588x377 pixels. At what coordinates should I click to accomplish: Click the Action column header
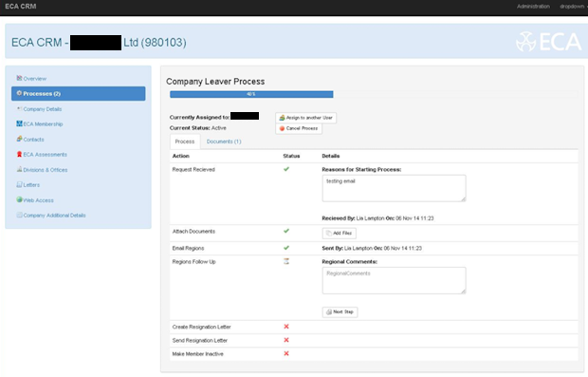[x=181, y=156]
